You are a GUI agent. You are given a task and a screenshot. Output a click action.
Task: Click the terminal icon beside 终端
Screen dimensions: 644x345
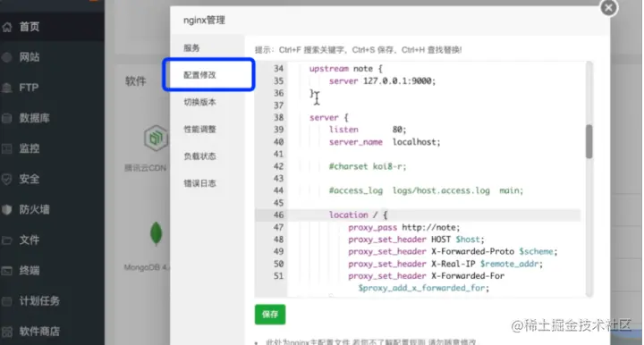(x=6, y=271)
